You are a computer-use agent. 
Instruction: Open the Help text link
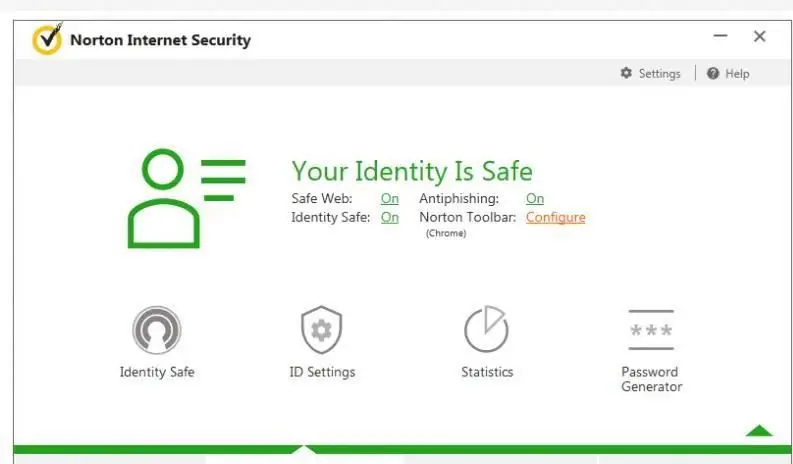click(x=737, y=73)
